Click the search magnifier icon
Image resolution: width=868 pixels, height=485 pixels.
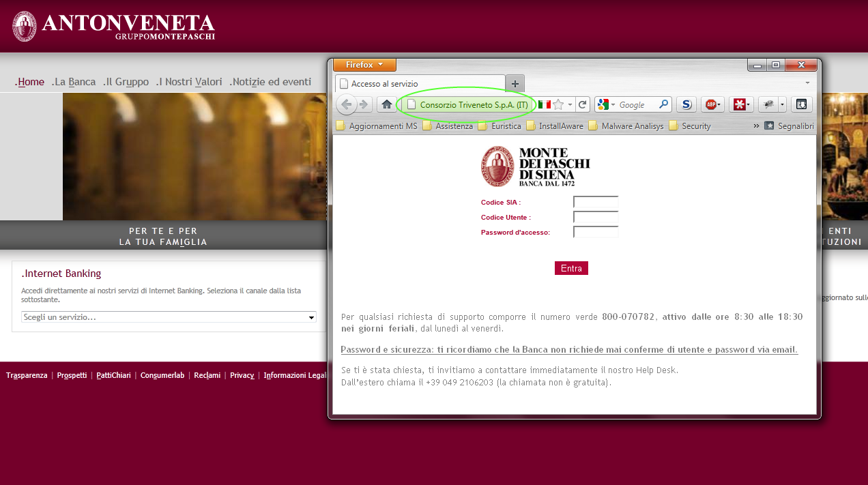[663, 104]
